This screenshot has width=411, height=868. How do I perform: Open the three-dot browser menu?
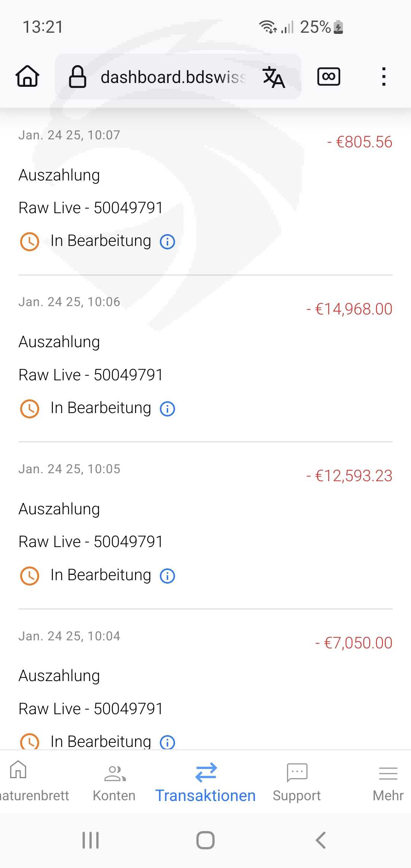(x=384, y=77)
